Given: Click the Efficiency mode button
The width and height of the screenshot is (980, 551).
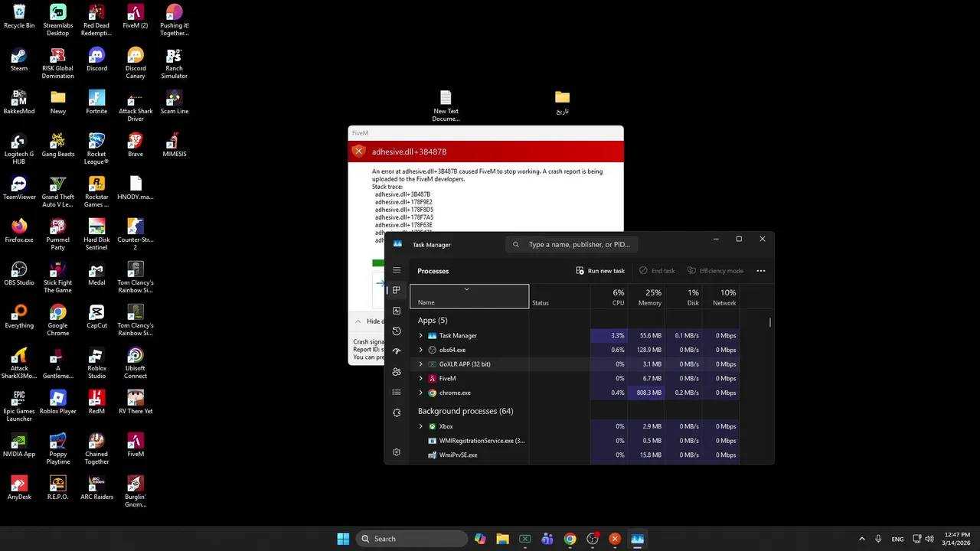Looking at the screenshot, I should tap(715, 271).
